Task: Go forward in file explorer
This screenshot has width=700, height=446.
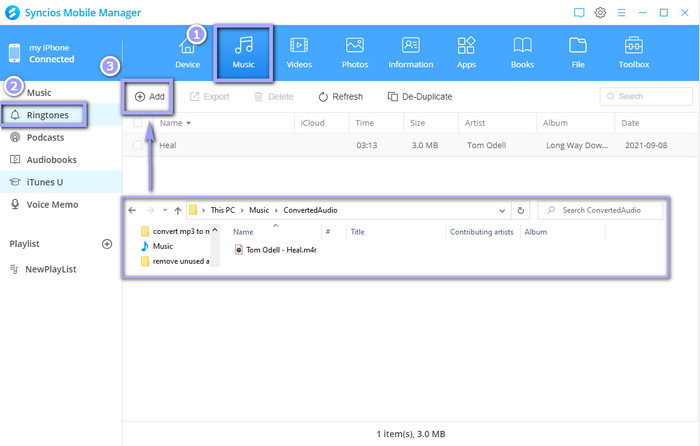Action: point(150,210)
